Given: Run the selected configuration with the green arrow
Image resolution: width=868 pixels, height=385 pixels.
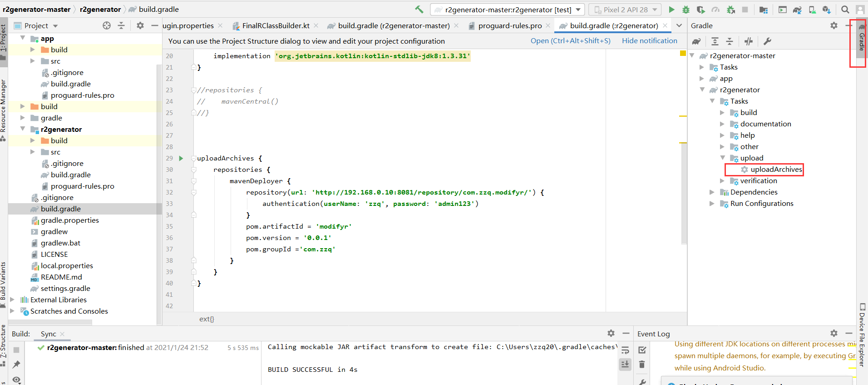Looking at the screenshot, I should (x=671, y=10).
